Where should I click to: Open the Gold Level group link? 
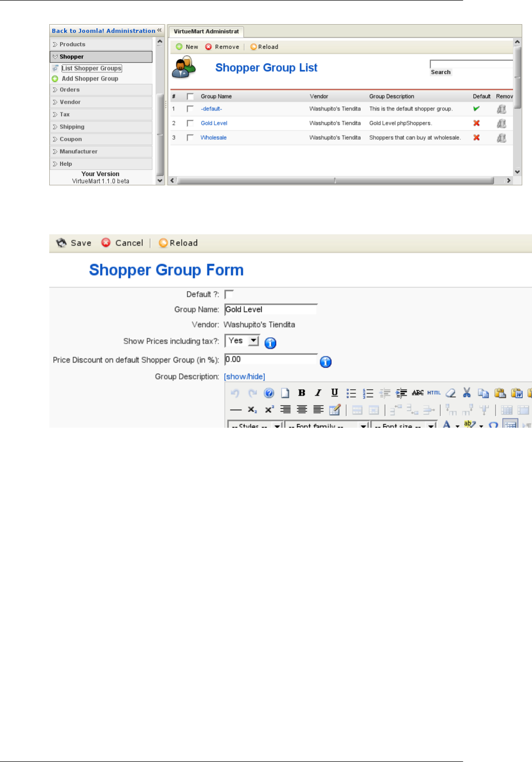tap(214, 123)
